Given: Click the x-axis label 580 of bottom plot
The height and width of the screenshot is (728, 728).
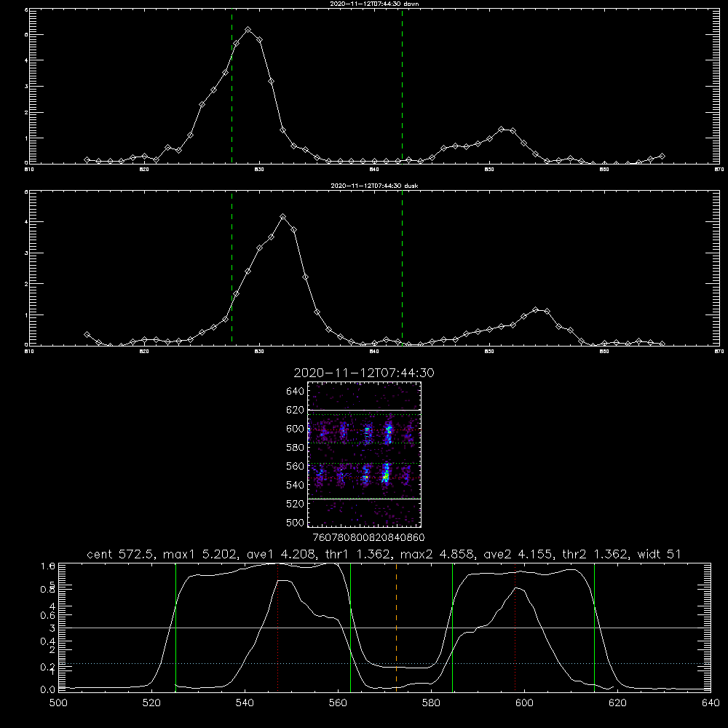Looking at the screenshot, I should [x=431, y=703].
